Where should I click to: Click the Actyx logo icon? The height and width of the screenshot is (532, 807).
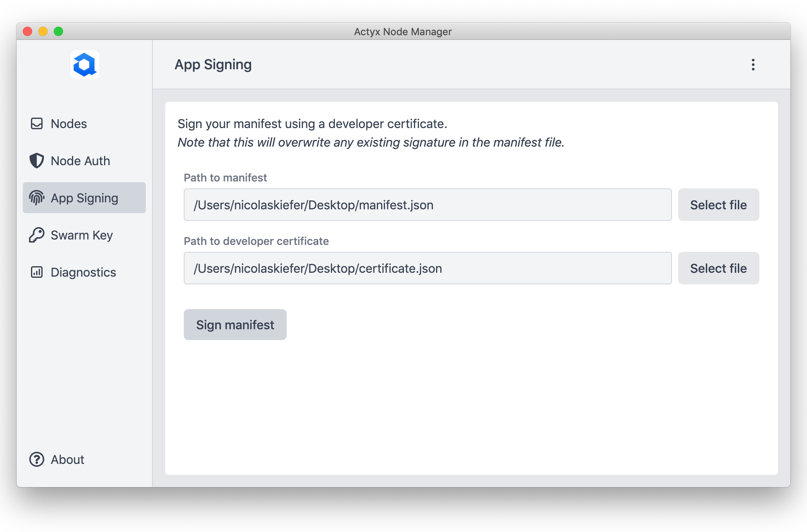tap(84, 65)
